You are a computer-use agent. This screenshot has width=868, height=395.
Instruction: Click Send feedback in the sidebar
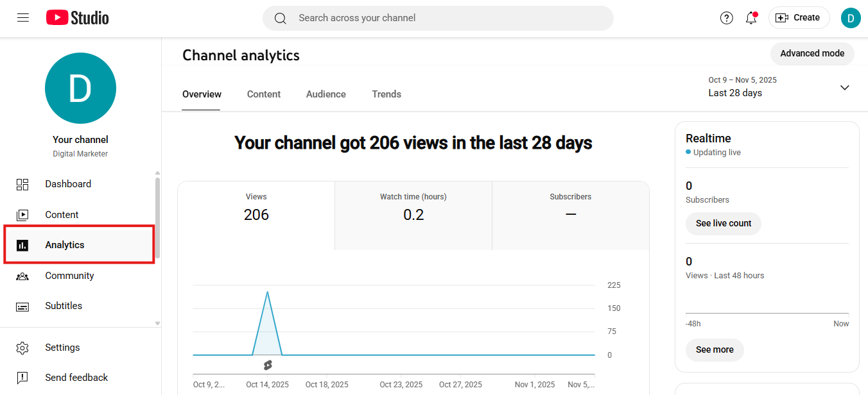76,378
